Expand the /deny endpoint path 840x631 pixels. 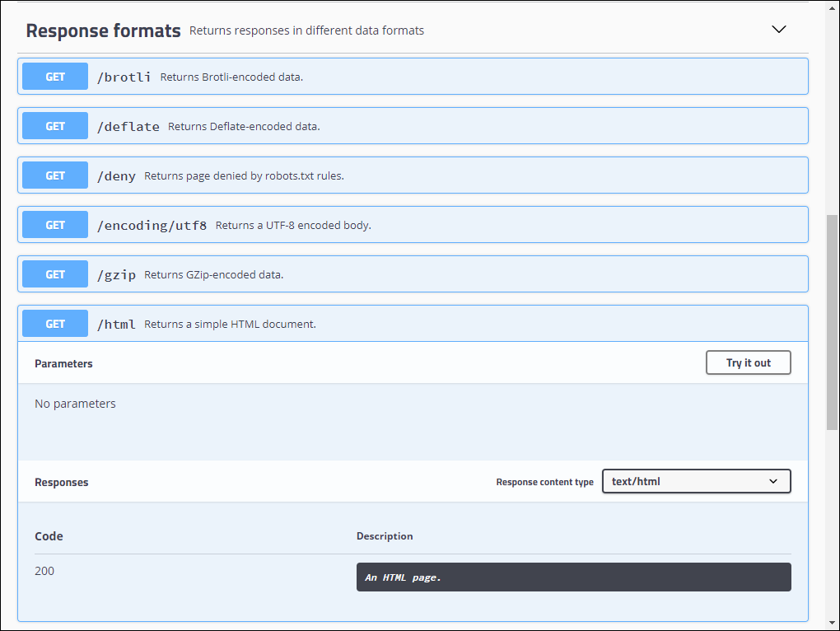[x=116, y=175]
